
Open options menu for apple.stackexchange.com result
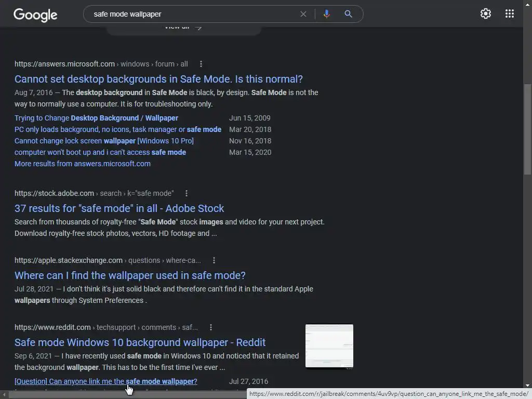[214, 260]
